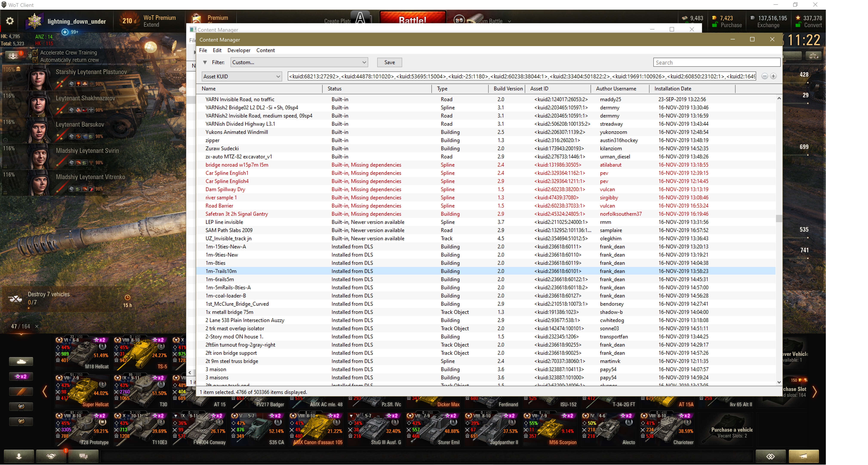Sort by Author Username column header
This screenshot has width=868, height=465.
click(620, 89)
